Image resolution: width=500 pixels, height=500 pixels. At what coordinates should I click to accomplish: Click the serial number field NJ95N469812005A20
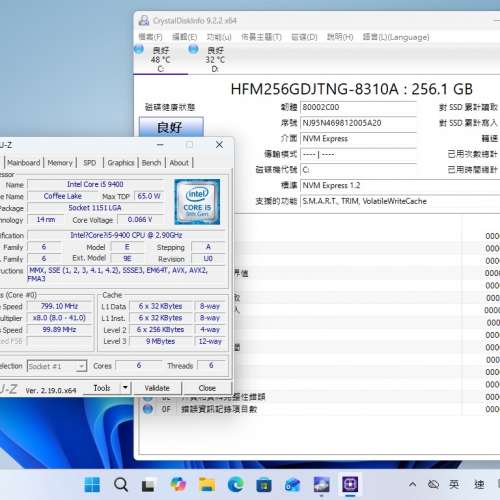point(358,123)
